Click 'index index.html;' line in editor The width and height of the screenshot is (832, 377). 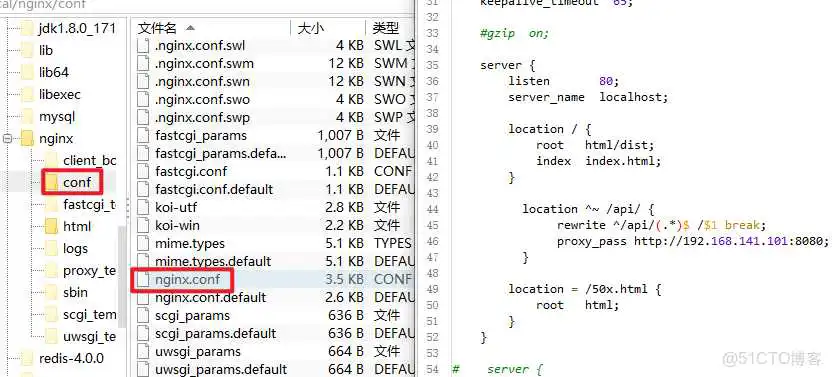[599, 161]
